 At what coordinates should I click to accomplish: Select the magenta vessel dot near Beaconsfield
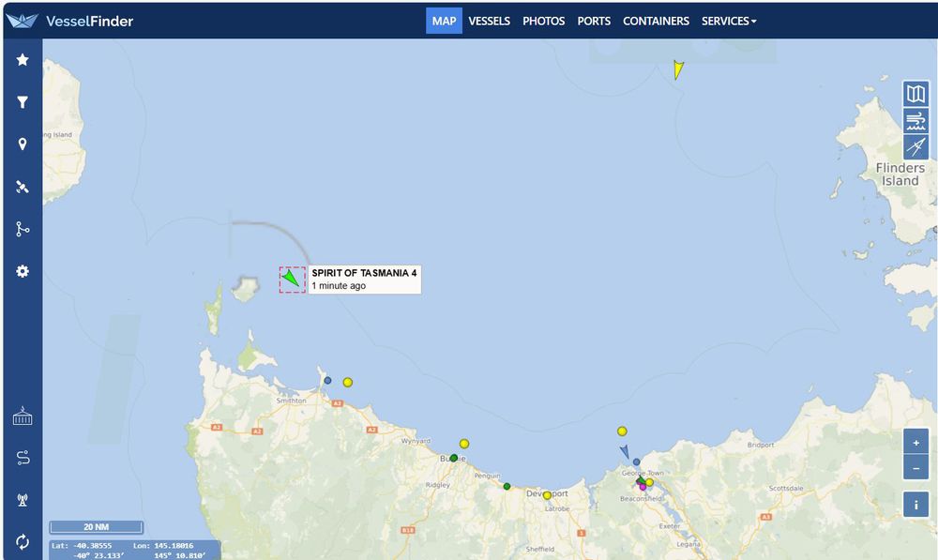643,487
